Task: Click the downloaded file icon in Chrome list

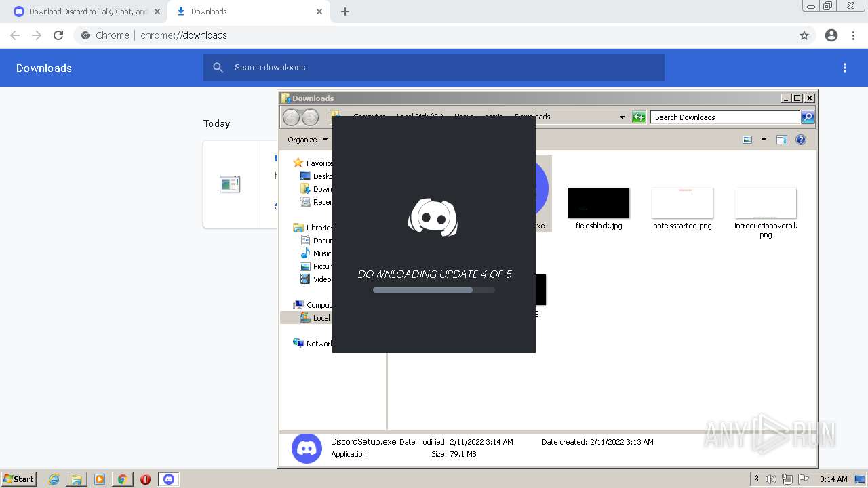Action: tap(230, 184)
